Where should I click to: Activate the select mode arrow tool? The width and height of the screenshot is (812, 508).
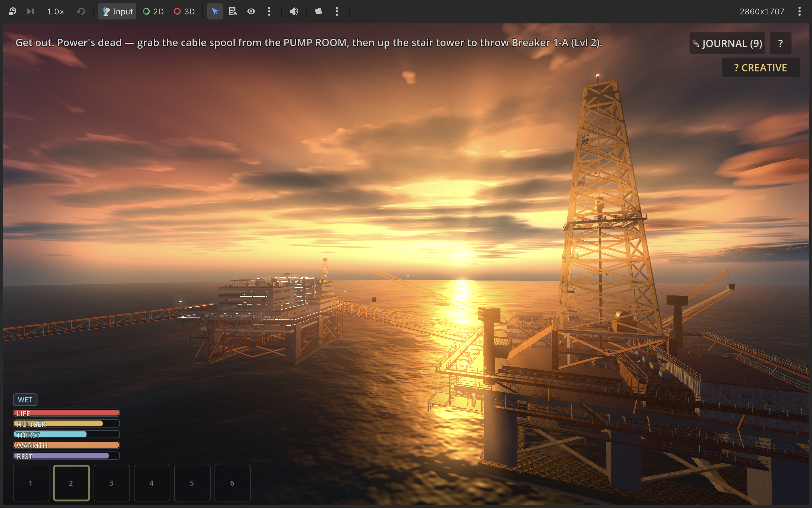215,11
